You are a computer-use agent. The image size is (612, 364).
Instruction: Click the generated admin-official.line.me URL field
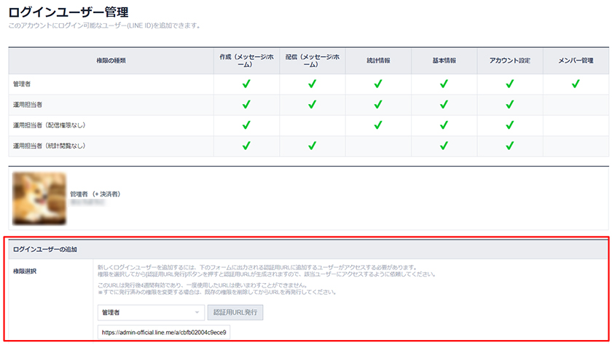click(x=165, y=333)
